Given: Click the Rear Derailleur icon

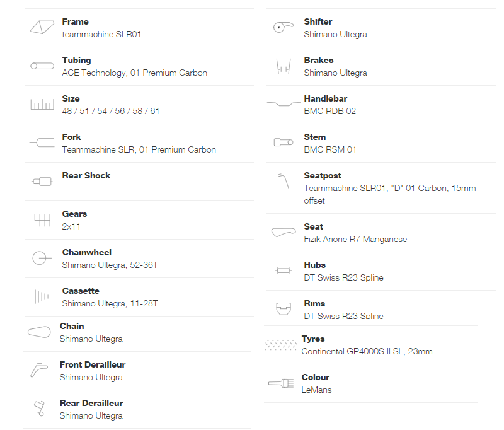Looking at the screenshot, I should point(39,409).
